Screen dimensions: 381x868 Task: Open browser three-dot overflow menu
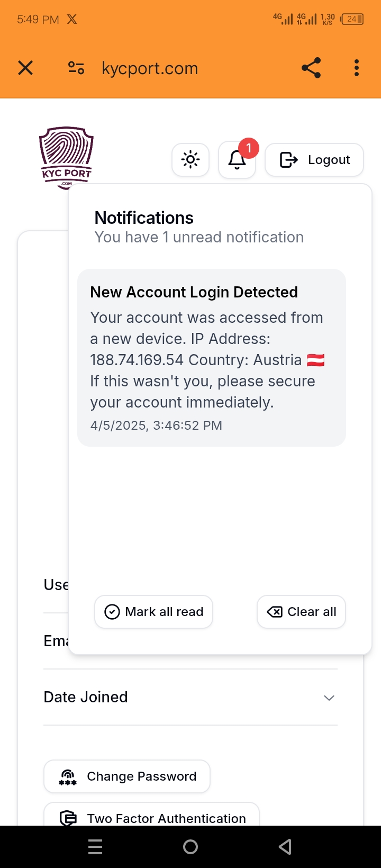(x=357, y=68)
